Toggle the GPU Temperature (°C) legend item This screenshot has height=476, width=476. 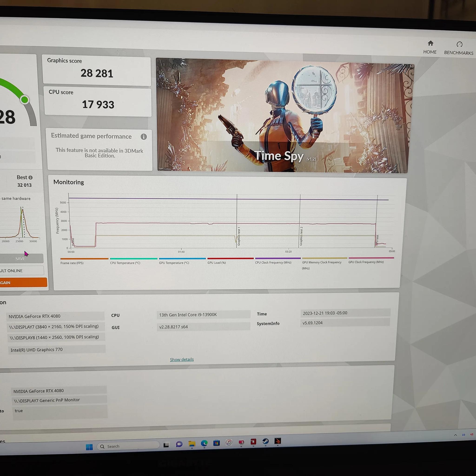(182, 261)
